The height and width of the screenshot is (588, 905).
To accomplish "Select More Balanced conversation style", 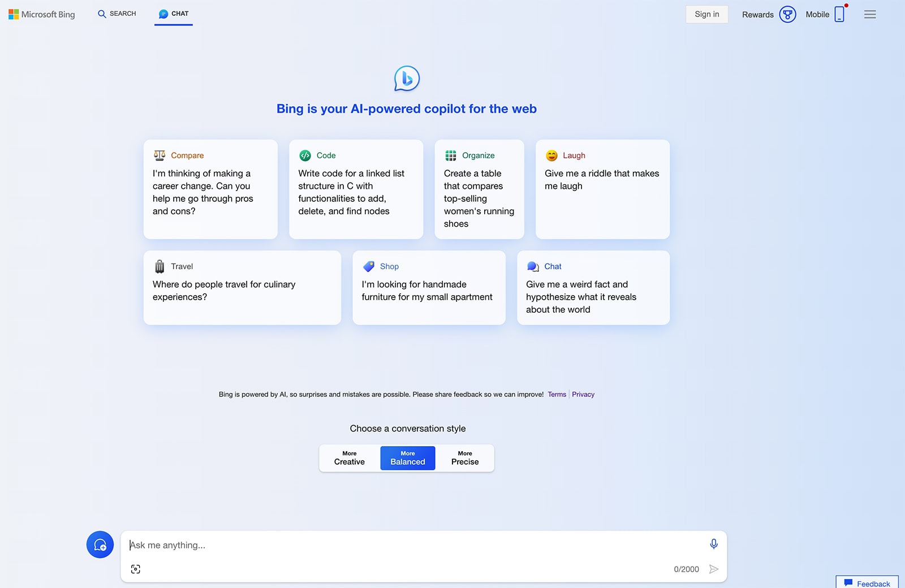I will (408, 458).
